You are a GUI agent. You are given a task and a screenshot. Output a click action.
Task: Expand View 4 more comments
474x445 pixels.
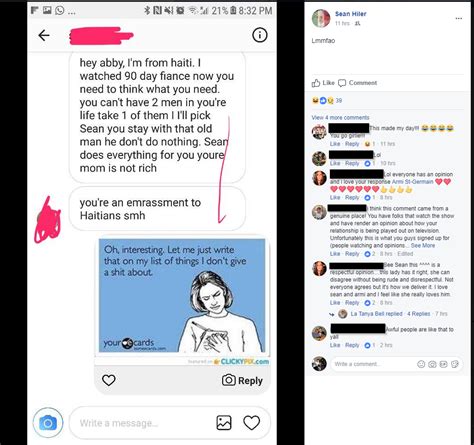tap(340, 117)
